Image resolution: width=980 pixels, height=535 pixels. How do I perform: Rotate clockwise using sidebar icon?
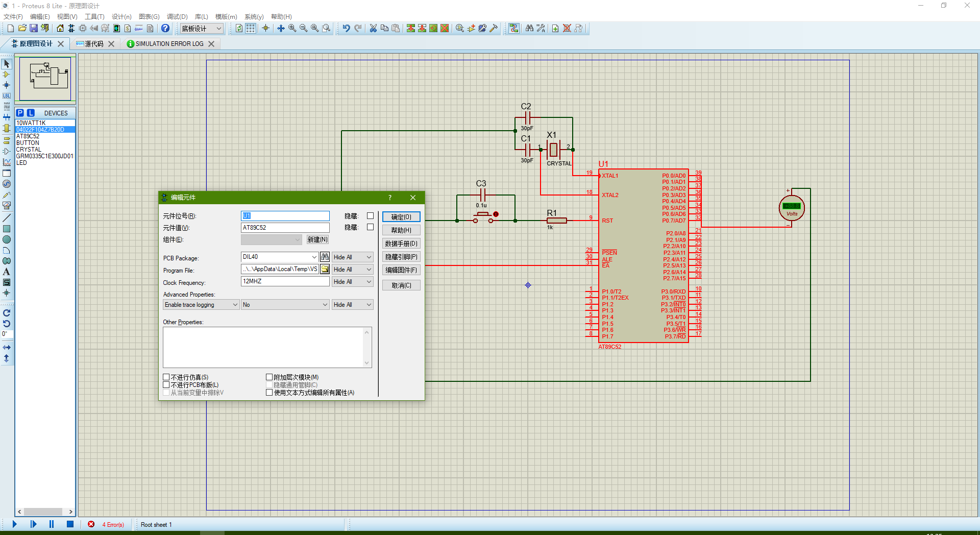pyautogui.click(x=7, y=313)
